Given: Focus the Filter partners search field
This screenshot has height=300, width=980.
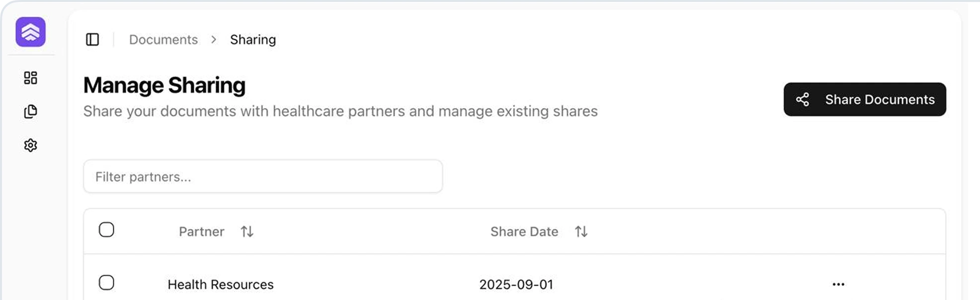Looking at the screenshot, I should [x=262, y=177].
